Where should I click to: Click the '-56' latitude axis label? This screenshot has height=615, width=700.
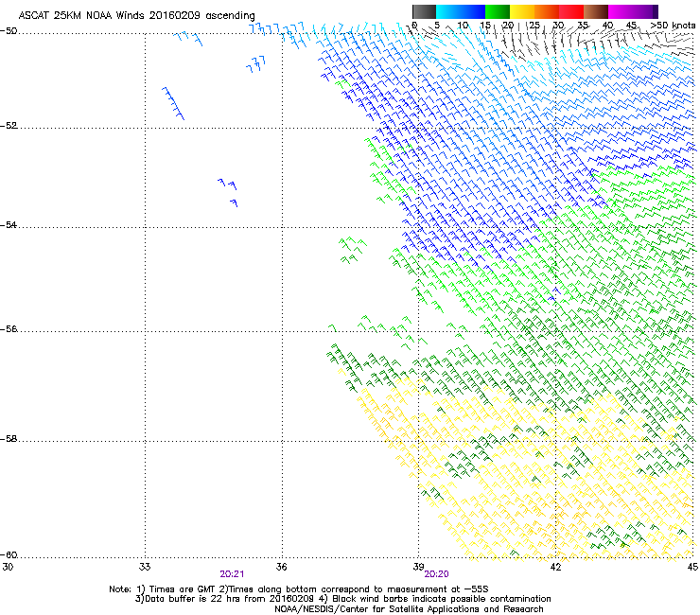click(x=9, y=329)
